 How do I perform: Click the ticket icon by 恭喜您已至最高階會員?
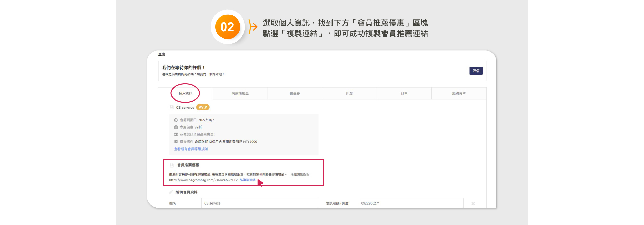coord(176,134)
